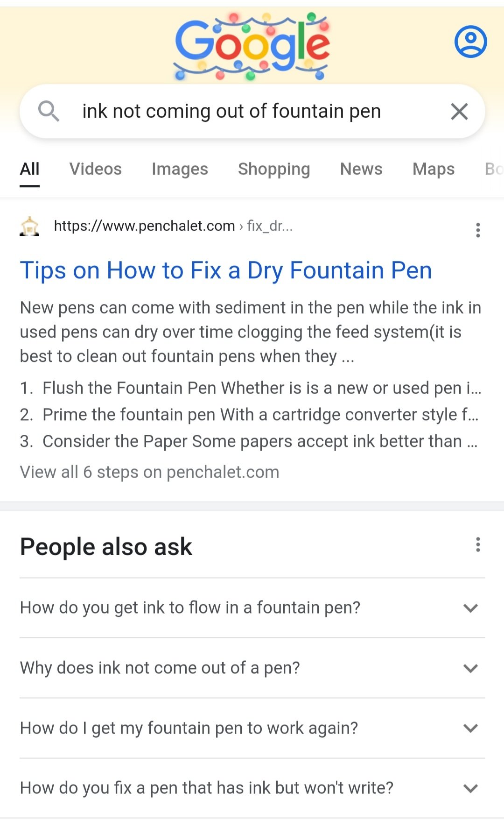The width and height of the screenshot is (504, 820).
Task: Click the Google holiday doodle logo
Action: [x=252, y=46]
